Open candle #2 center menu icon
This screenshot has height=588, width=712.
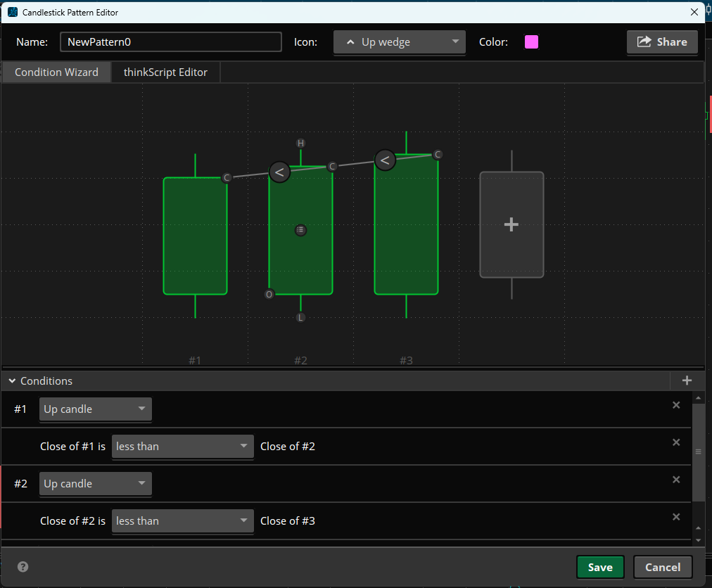click(x=300, y=230)
